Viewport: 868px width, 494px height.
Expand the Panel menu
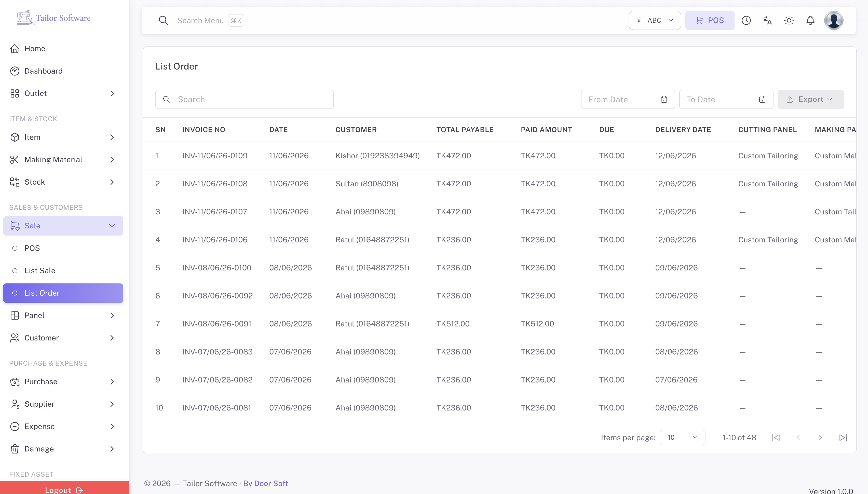coord(63,315)
